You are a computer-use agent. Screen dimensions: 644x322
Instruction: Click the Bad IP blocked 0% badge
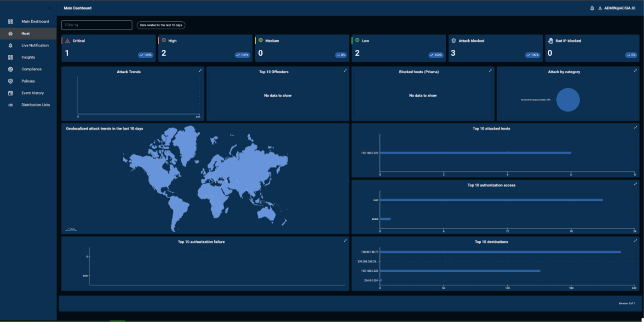[x=631, y=55]
